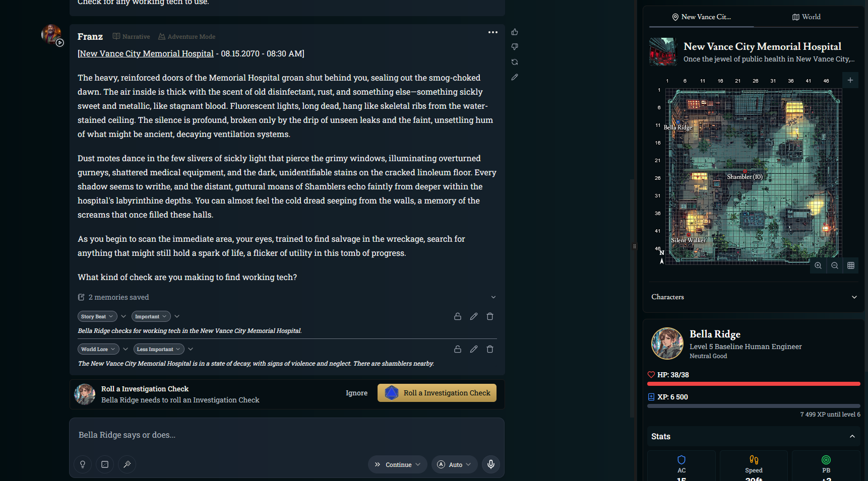Open the three-dots menu on Franz's message
Viewport: 868px width, 481px height.
tap(493, 32)
